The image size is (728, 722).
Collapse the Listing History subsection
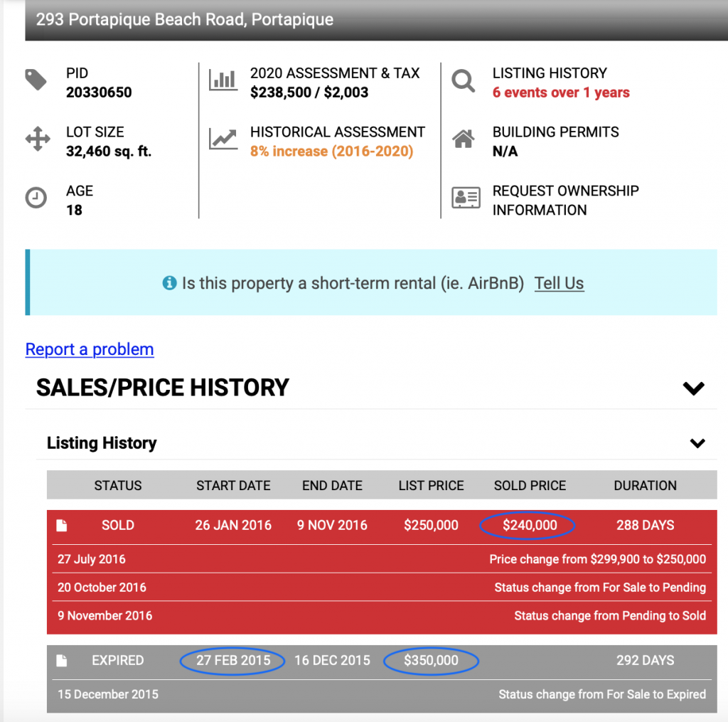[697, 443]
